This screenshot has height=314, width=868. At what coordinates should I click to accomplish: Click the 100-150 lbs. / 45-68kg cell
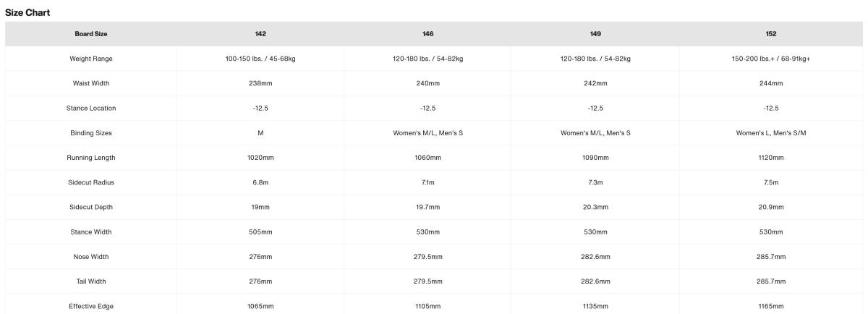pos(260,59)
